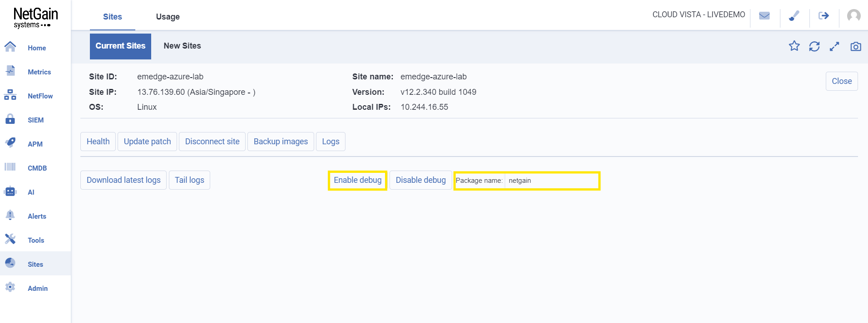The width and height of the screenshot is (868, 323).
Task: Click the Admin gear icon
Action: [10, 287]
